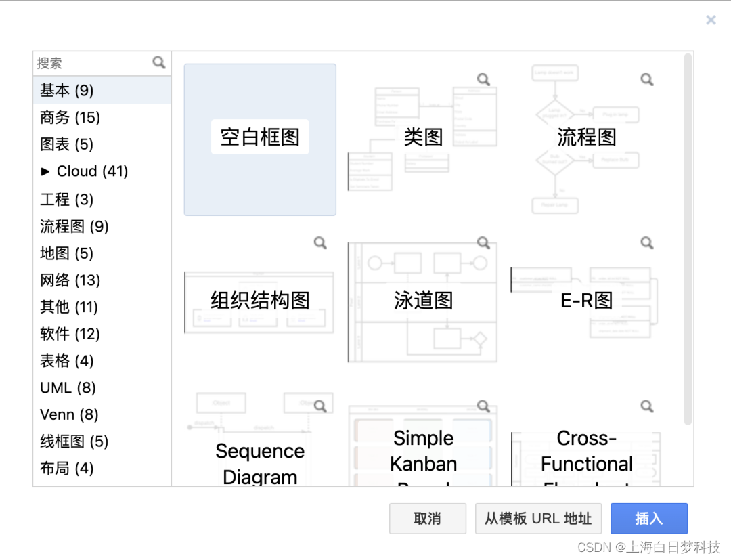Open preview magnifier for 泳道图 template

483,242
